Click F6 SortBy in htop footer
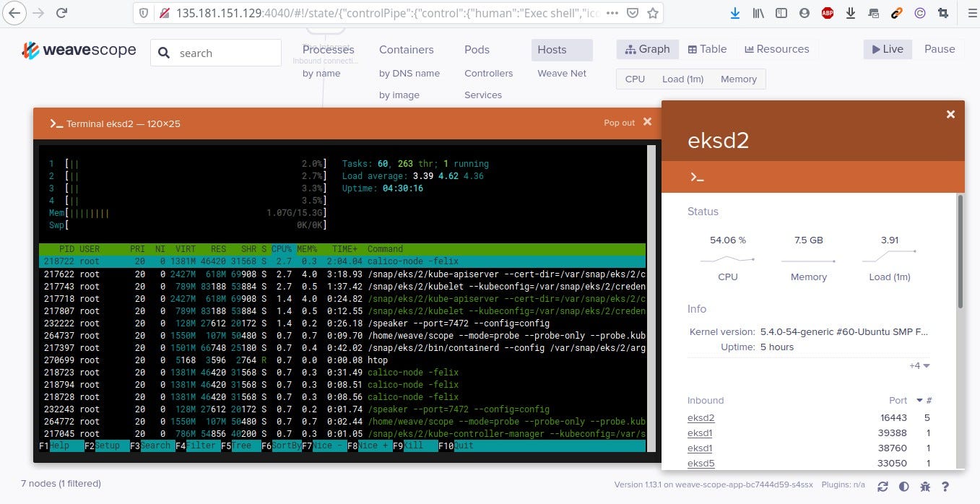 (282, 446)
